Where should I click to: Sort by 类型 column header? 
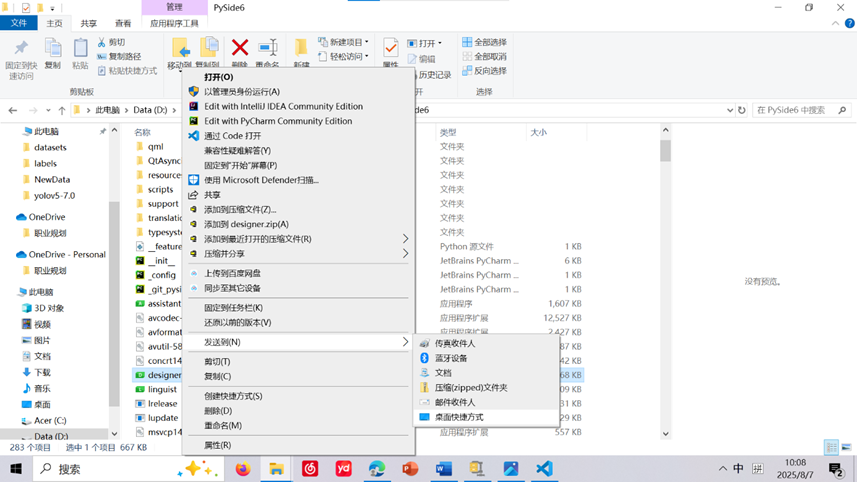coord(448,132)
